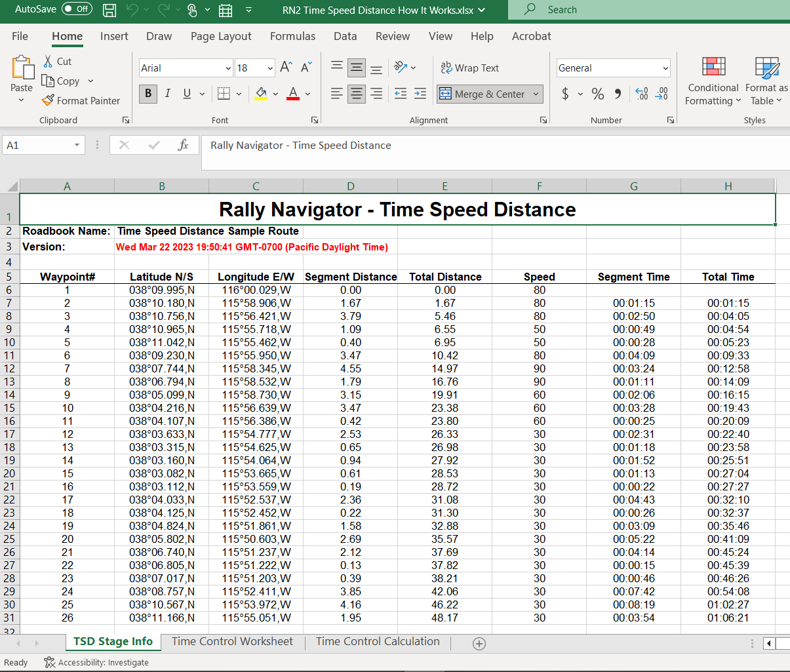Viewport: 790px width, 672px height.
Task: Open the font name Arial dropdown
Action: coord(228,68)
